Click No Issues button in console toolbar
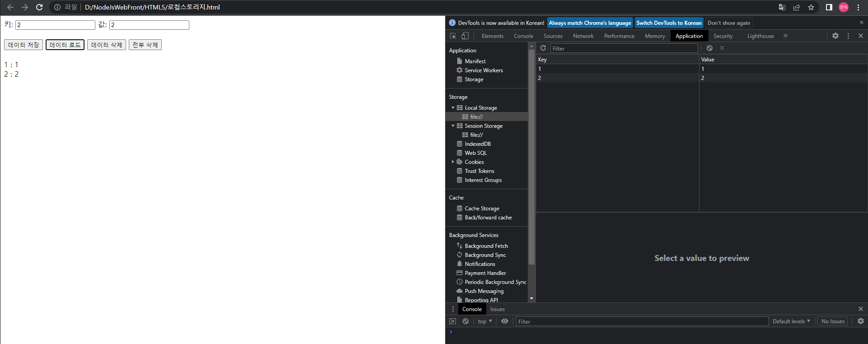The image size is (868, 344). (x=833, y=321)
